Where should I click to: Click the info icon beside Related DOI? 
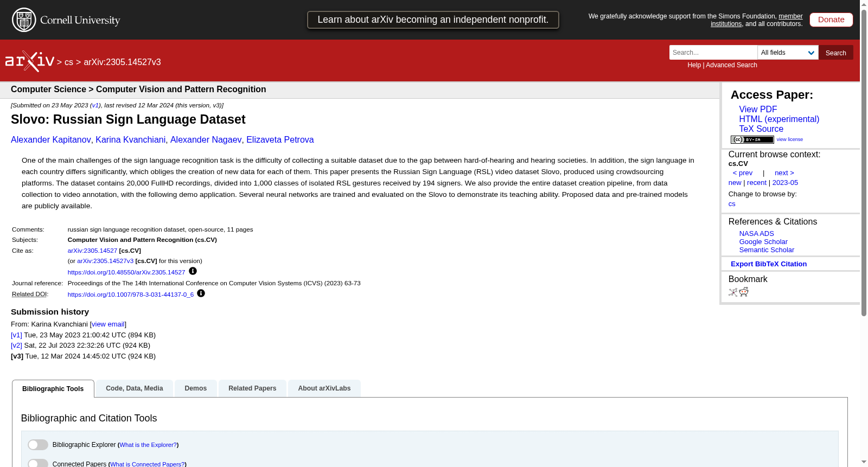tap(201, 293)
